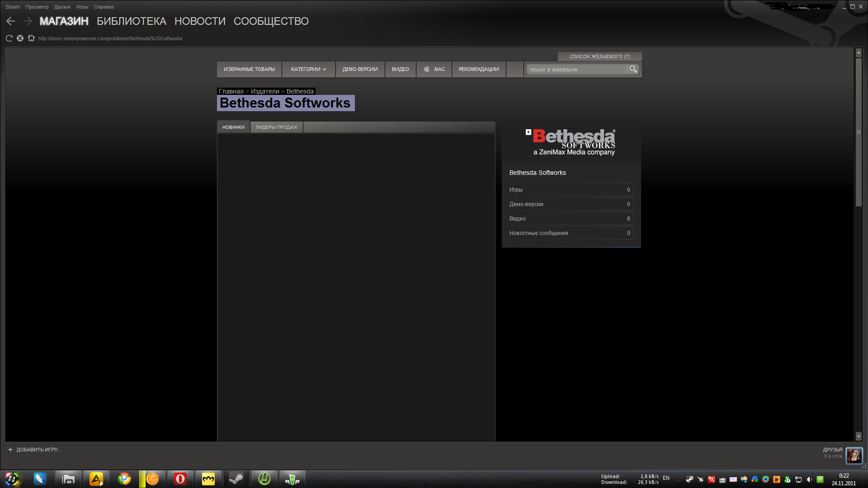Open РЕКОМЕНДАЦИИ store section

pyautogui.click(x=479, y=69)
